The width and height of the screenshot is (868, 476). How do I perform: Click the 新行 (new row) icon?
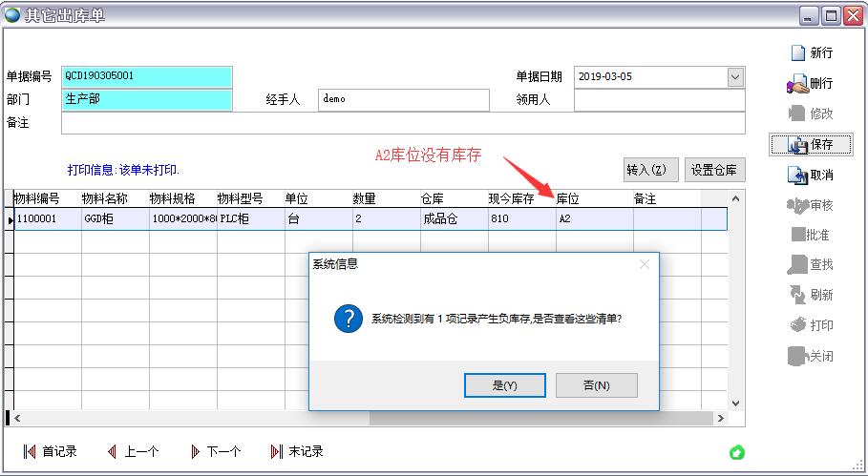pyautogui.click(x=797, y=52)
